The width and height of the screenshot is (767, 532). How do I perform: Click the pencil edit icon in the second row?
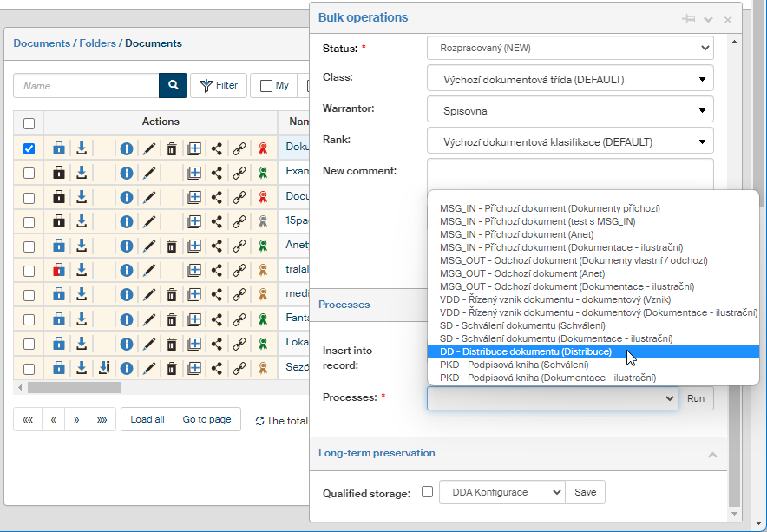(x=149, y=173)
